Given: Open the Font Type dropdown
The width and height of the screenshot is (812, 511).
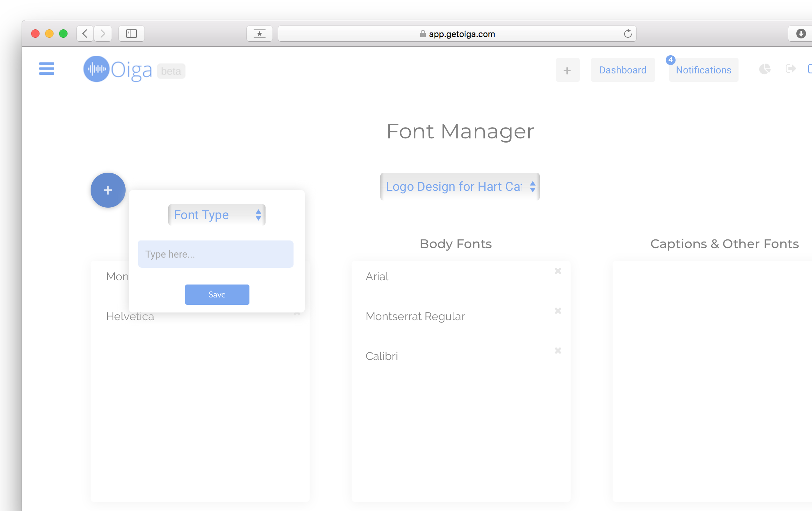Looking at the screenshot, I should (217, 215).
